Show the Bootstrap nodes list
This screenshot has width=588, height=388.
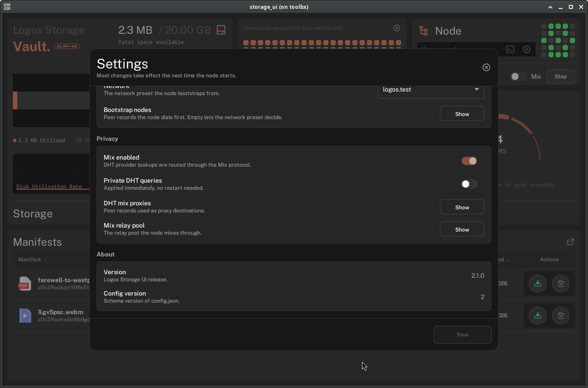462,114
